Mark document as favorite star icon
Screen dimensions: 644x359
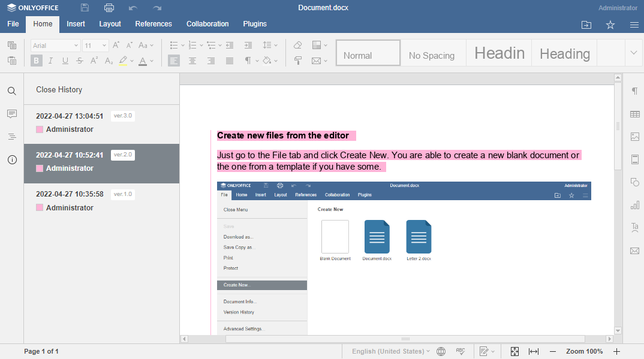(610, 25)
